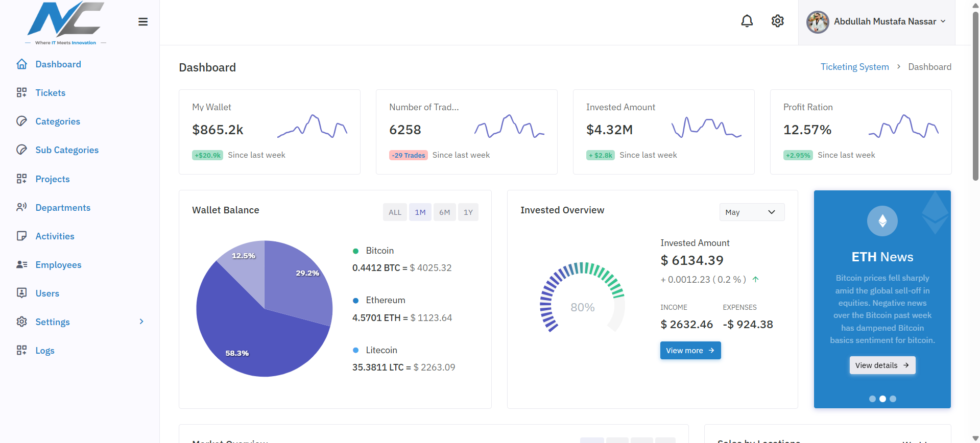980x443 pixels.
Task: Open the Departments menu item
Action: pos(63,208)
